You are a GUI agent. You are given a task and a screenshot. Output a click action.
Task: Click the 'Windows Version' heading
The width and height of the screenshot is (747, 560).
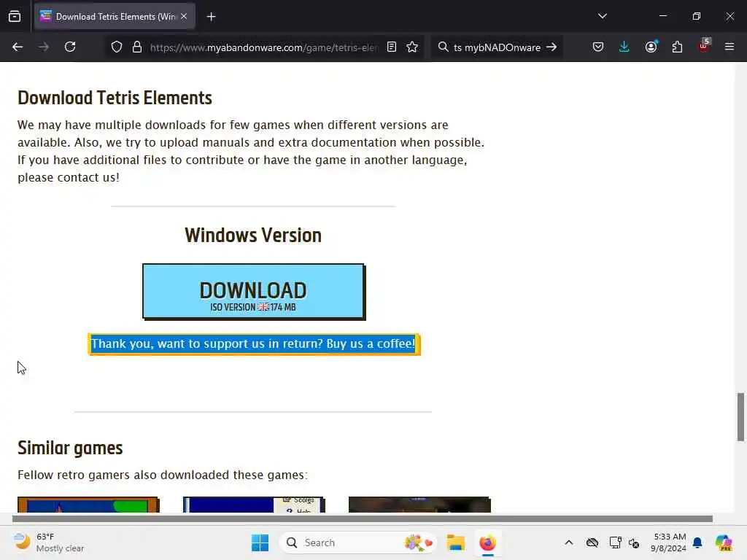pos(253,236)
